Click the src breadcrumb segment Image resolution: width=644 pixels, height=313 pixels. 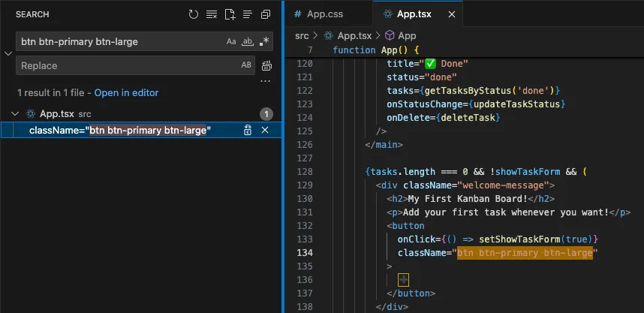tap(302, 35)
